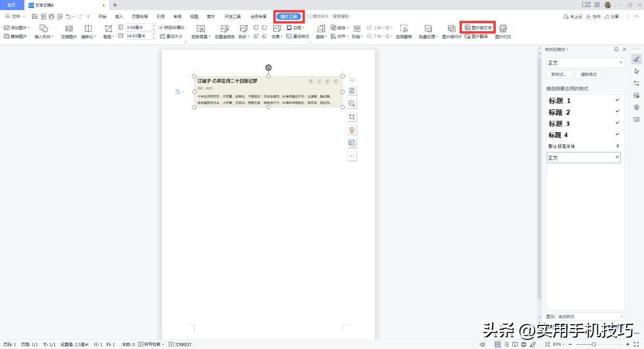Click the 图片转文字 picture-to-text tool
644x349 pixels.
(x=479, y=28)
